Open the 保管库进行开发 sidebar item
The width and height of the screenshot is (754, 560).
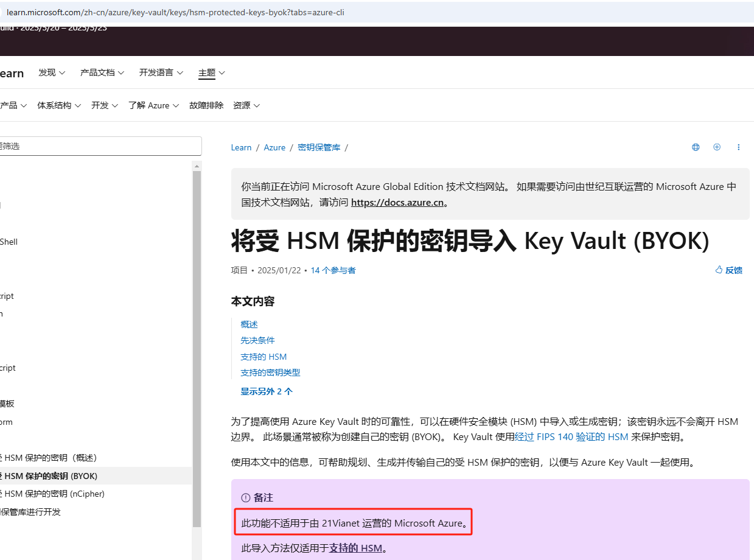30,512
